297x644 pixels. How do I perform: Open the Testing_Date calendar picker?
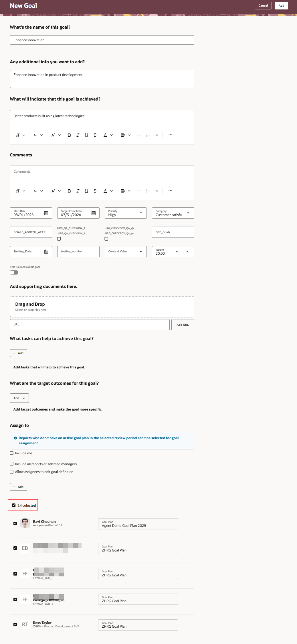(x=47, y=251)
